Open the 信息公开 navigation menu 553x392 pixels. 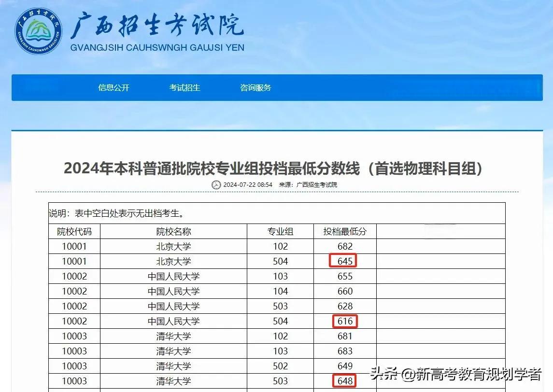(114, 88)
